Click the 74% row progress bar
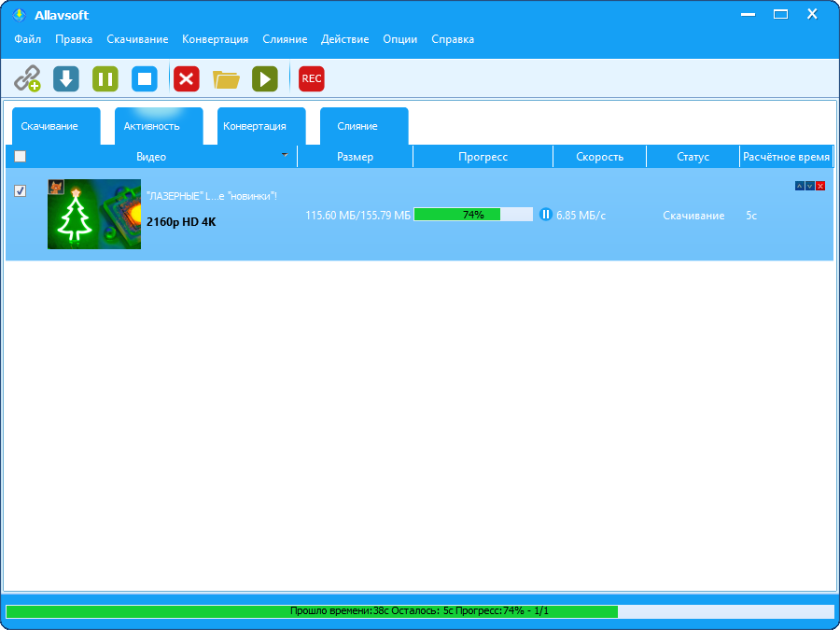Viewport: 840px width, 630px height. [473, 215]
